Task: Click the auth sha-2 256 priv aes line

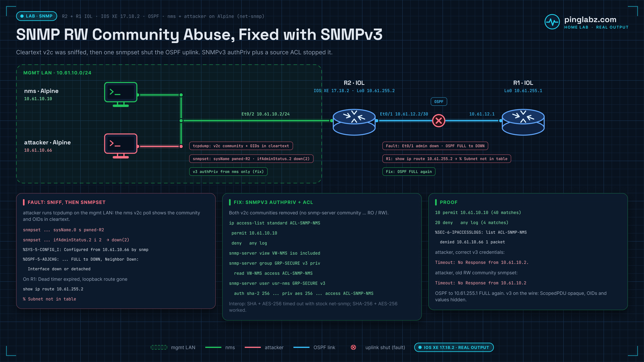Action: tap(303, 293)
